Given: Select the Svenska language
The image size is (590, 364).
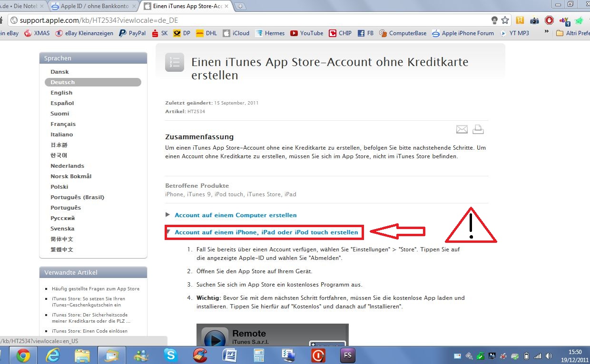Looking at the screenshot, I should (x=63, y=229).
